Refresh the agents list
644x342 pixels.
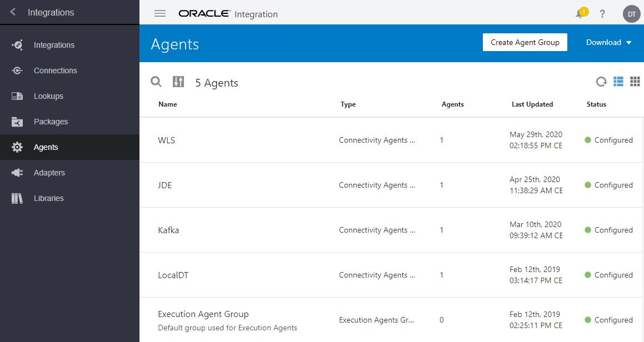pos(601,82)
